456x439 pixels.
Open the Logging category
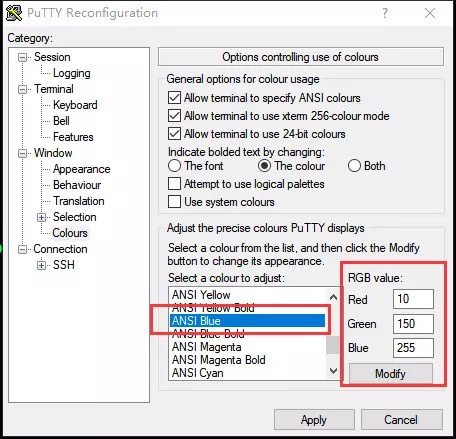pos(72,73)
